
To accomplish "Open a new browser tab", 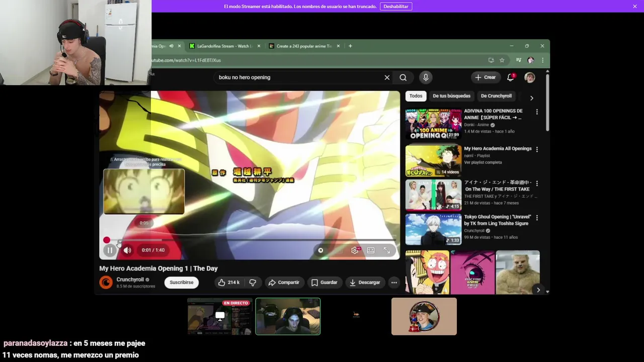I will (x=350, y=46).
